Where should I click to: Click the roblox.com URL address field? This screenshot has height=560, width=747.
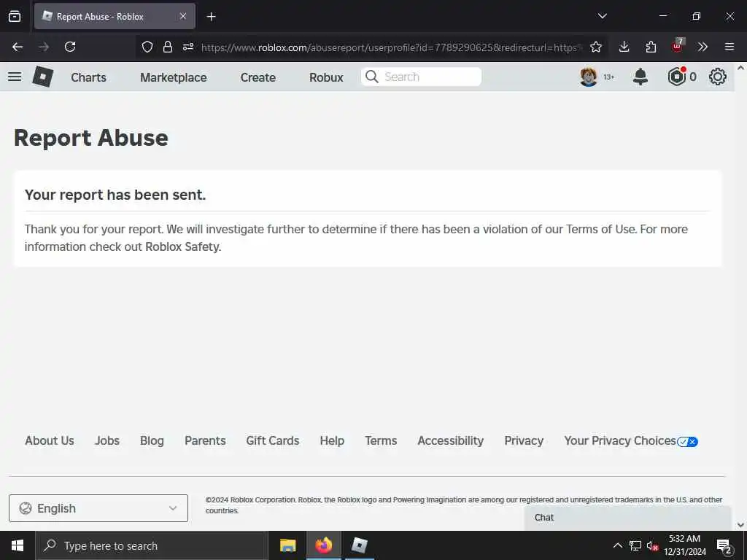coord(390,47)
